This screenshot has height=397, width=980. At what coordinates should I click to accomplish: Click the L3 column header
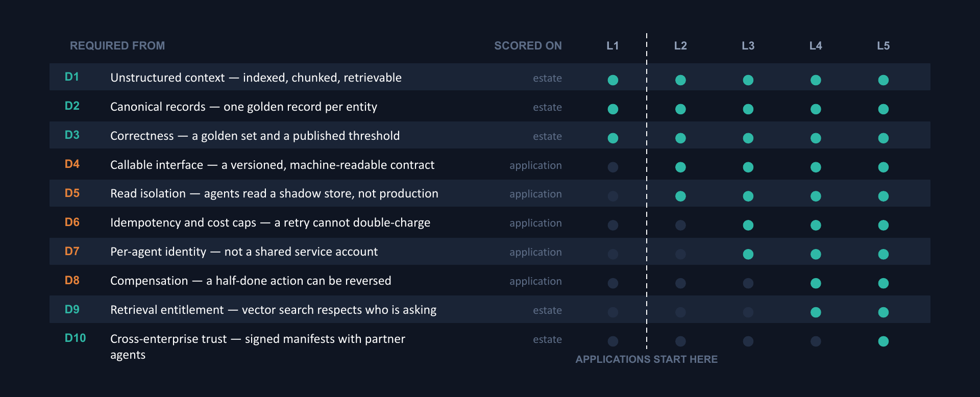click(x=748, y=46)
